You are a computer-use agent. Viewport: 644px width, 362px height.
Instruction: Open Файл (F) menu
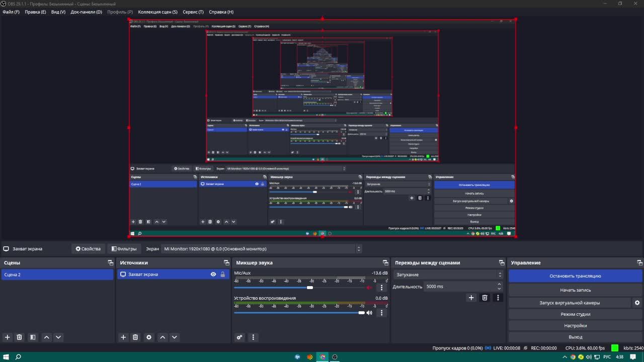click(x=11, y=12)
